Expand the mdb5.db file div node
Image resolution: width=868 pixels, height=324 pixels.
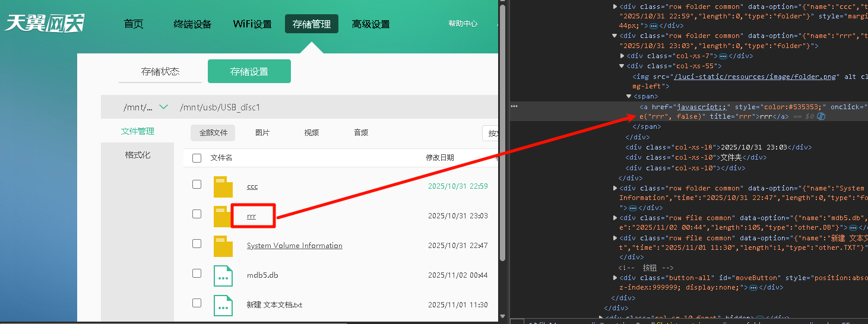(615, 218)
